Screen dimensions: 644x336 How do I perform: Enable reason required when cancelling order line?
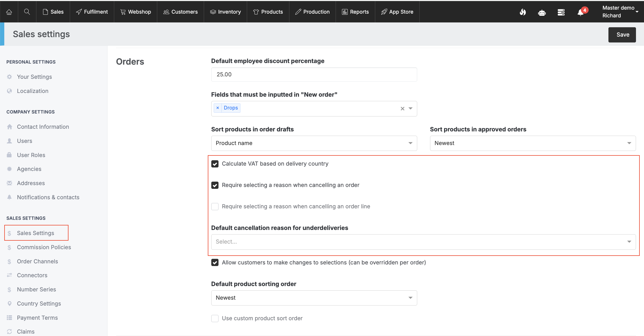(x=215, y=206)
